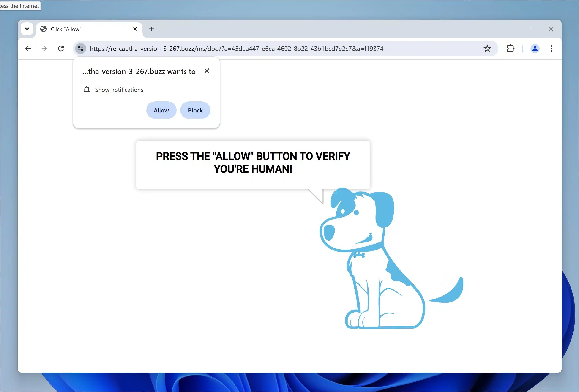Screen dimensions: 579x392
Task: Click the Chrome profile/account icon
Action: (535, 48)
